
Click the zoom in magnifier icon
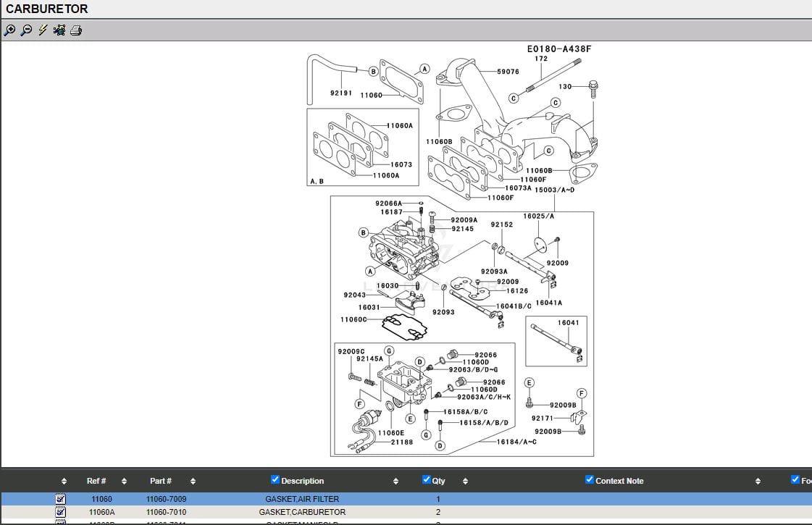click(9, 30)
